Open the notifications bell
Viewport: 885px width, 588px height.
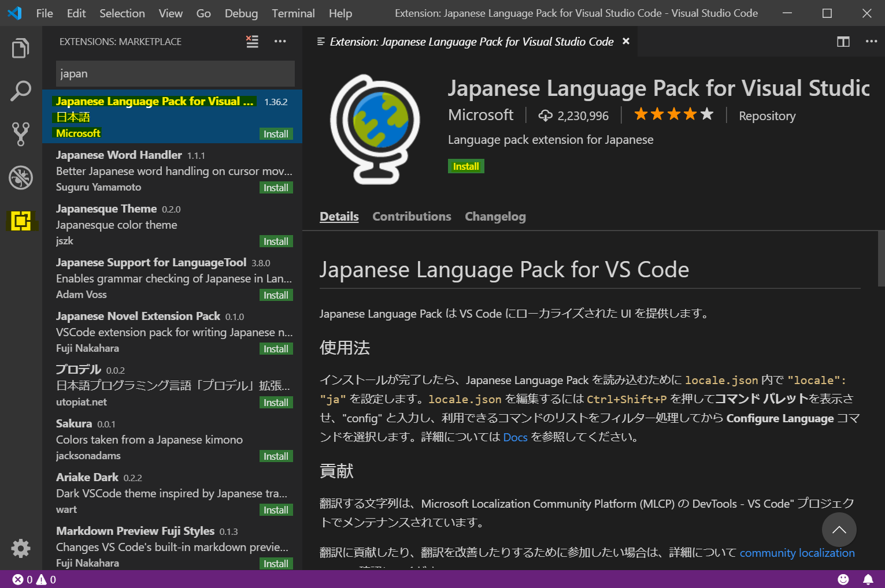point(868,579)
